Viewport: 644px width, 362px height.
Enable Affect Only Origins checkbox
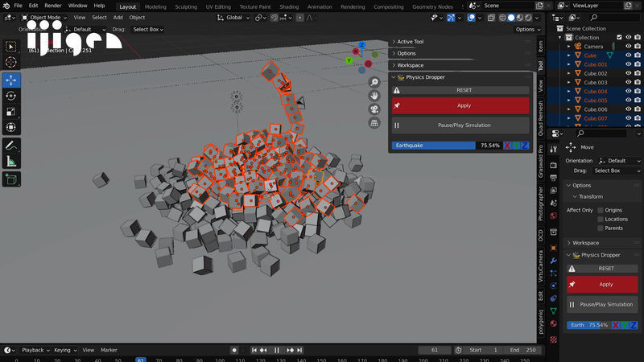pyautogui.click(x=600, y=210)
